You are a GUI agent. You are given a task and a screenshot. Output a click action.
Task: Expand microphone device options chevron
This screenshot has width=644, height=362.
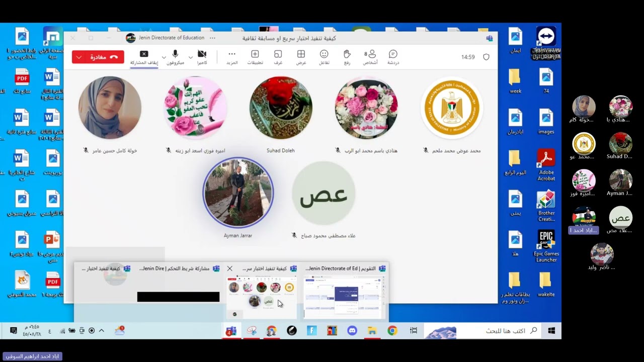[164, 57]
